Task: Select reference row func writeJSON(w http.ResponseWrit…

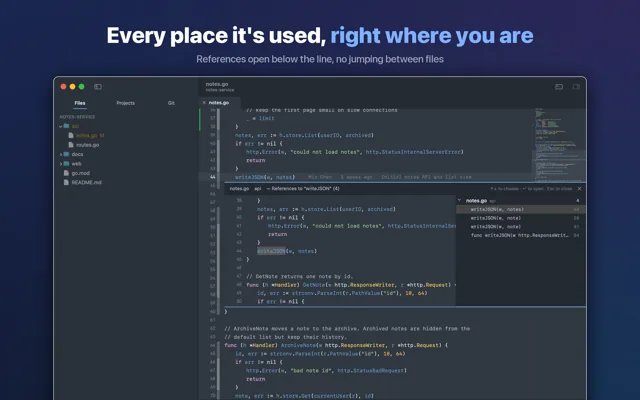Action: coord(521,235)
